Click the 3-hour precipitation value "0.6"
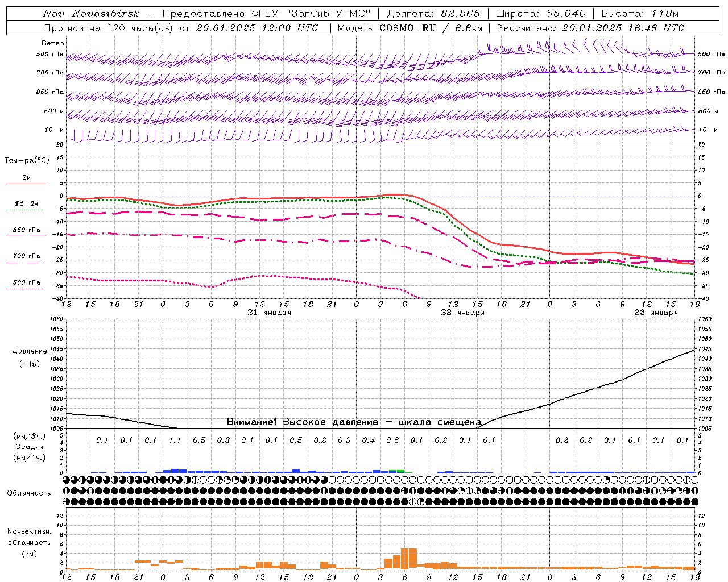This screenshot has width=728, height=582. click(392, 440)
